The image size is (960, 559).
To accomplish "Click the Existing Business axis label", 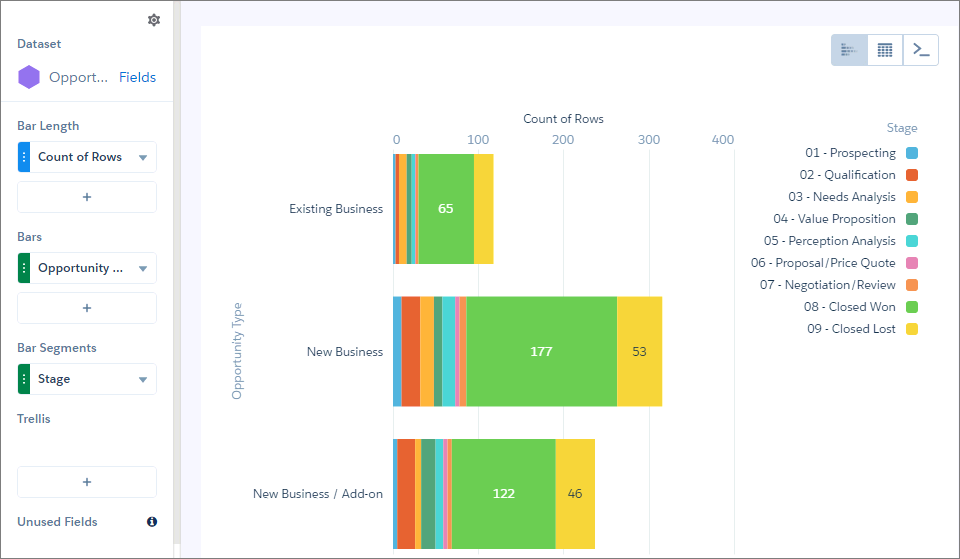I will 336,209.
